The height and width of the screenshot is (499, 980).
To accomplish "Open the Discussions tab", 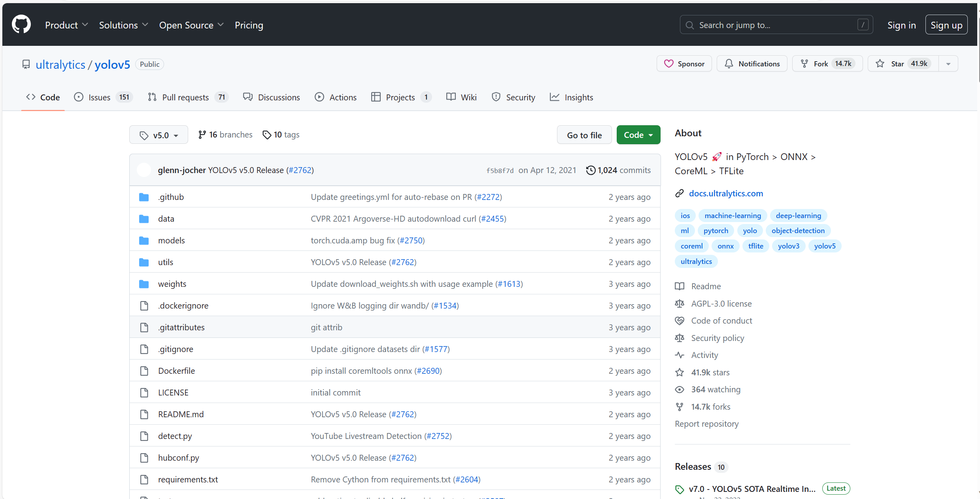I will click(271, 97).
